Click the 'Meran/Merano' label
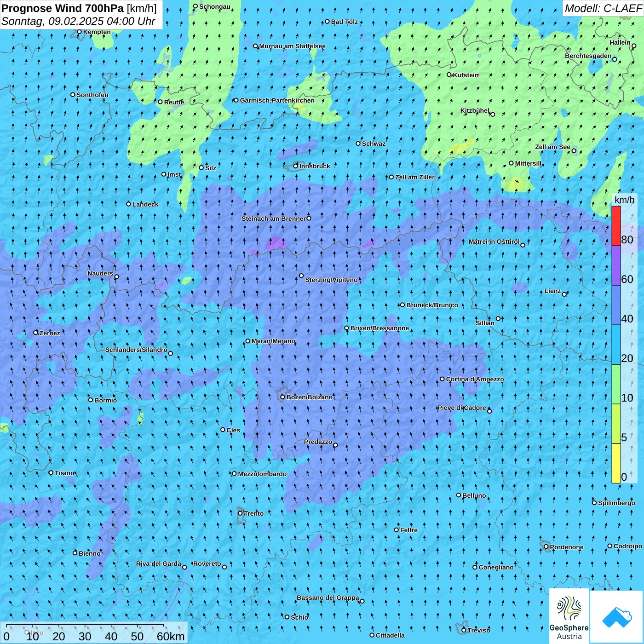Viewport: 644px width, 644px height. tap(273, 341)
